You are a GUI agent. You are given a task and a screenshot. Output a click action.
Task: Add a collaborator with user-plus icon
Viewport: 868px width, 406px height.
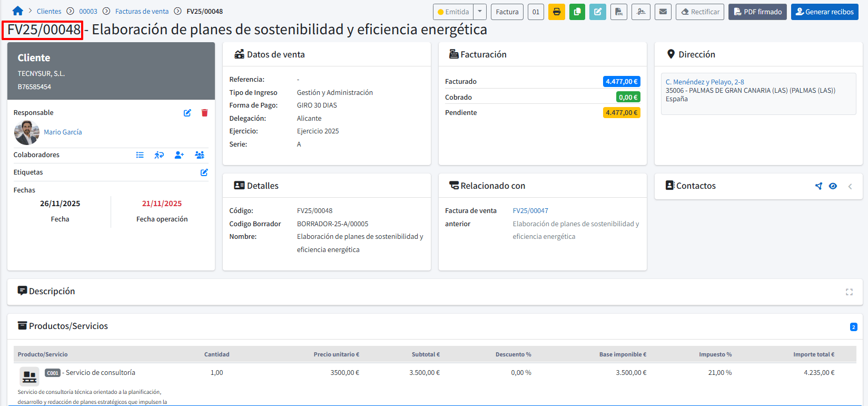(179, 155)
